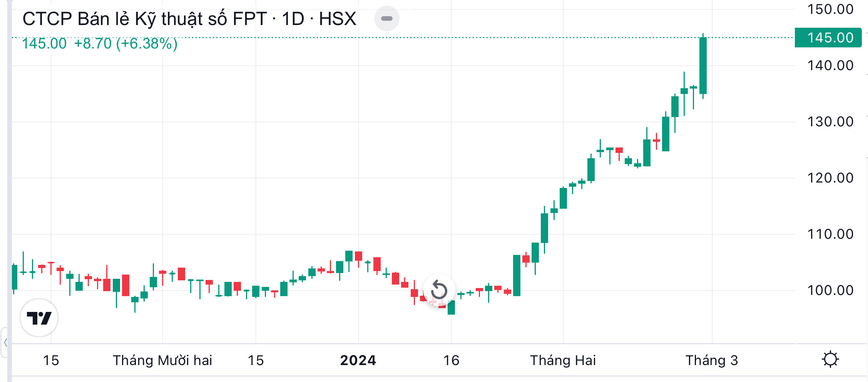Open chart settings gear icon
Screen dimensions: 868x382
click(830, 360)
